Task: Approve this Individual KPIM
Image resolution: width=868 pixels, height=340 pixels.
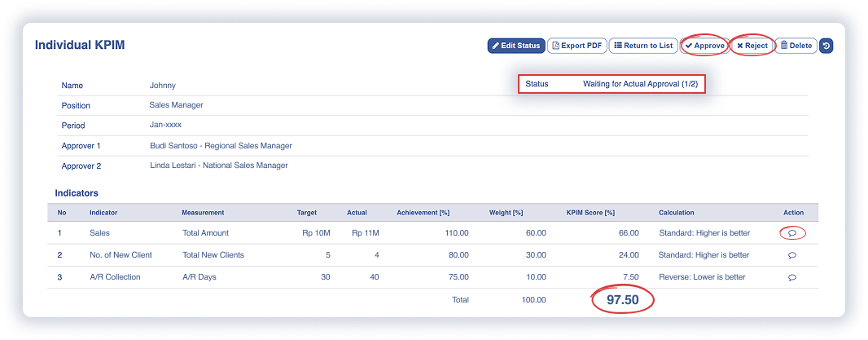Action: pos(704,46)
